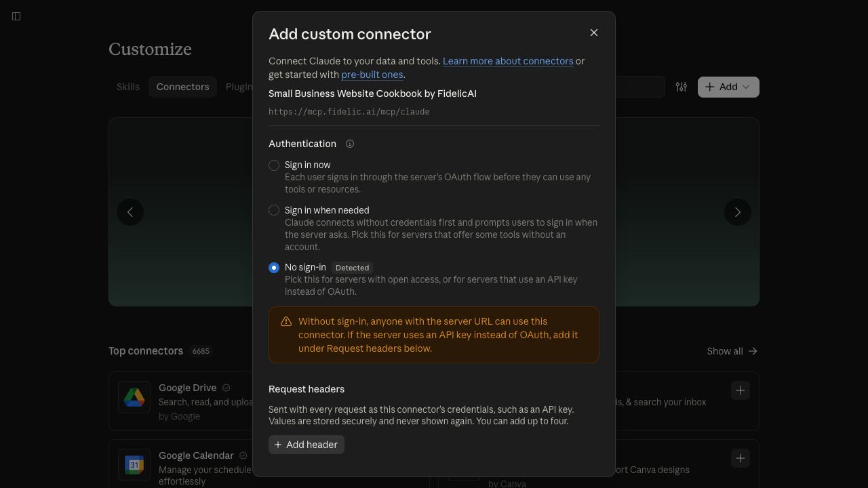Select the No sign-in option
Screen dimensions: 868x488
click(274, 268)
